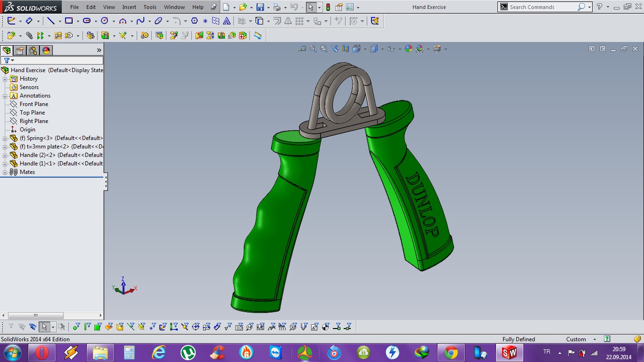Select the Point sketch tool

(x=205, y=21)
